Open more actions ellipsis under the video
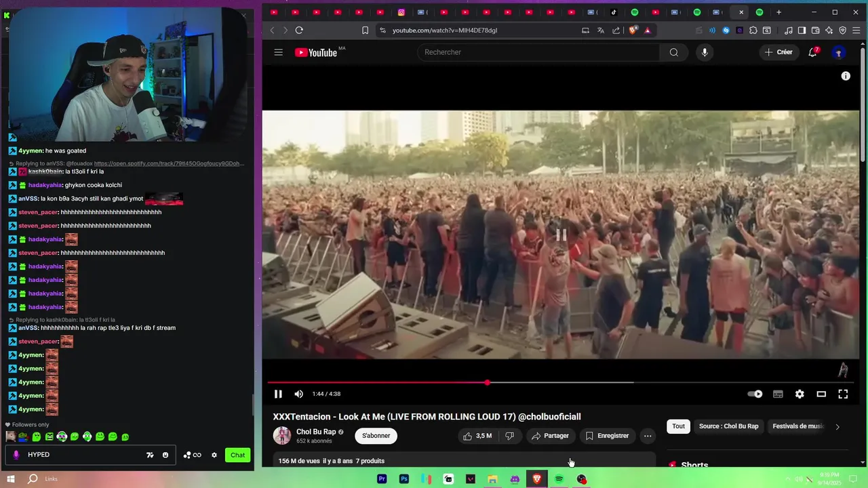868x488 pixels. pos(648,436)
